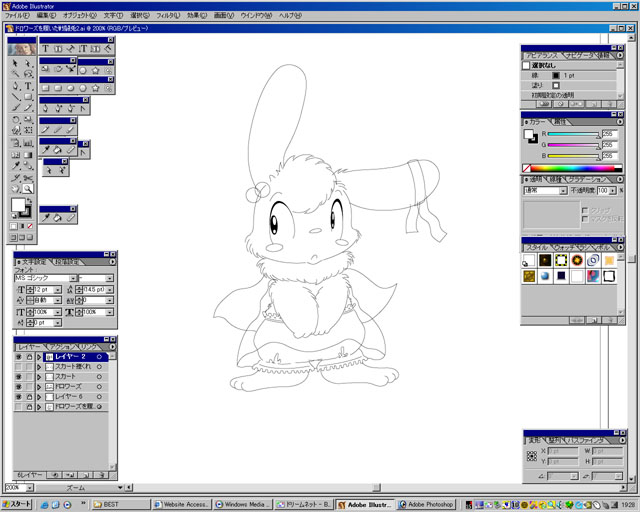
Task: Select the Selection arrow tool in toolbox
Action: 16,63
